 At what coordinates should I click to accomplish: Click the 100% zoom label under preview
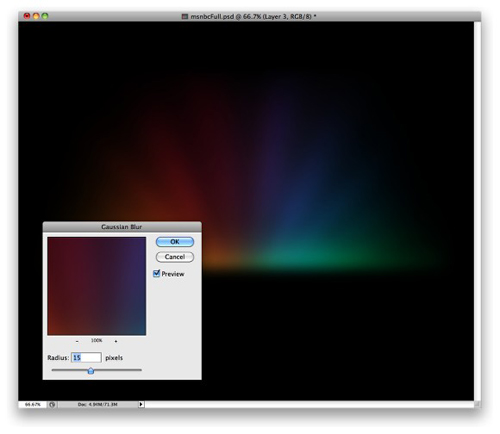[97, 341]
